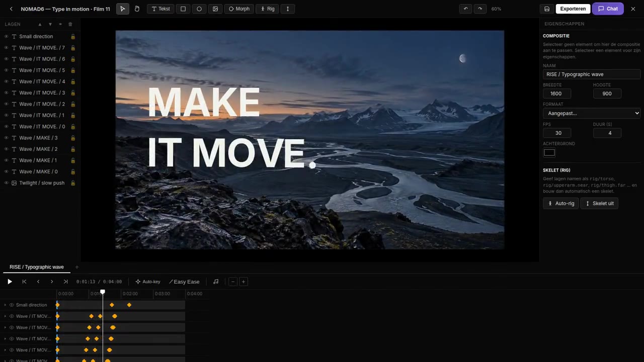Jump to the start of timeline
Screen dimensions: 644x362
pos(24,282)
